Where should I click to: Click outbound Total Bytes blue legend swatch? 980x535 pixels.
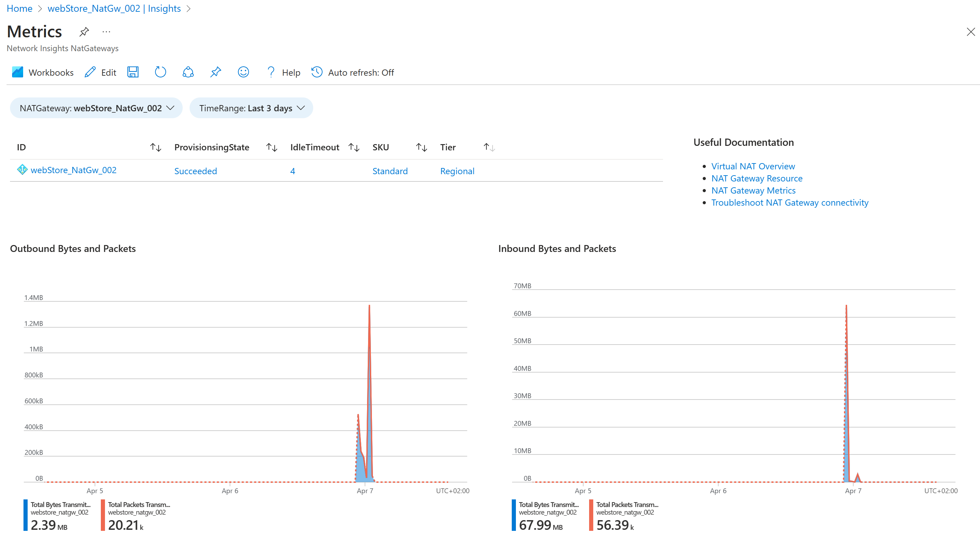(26, 515)
